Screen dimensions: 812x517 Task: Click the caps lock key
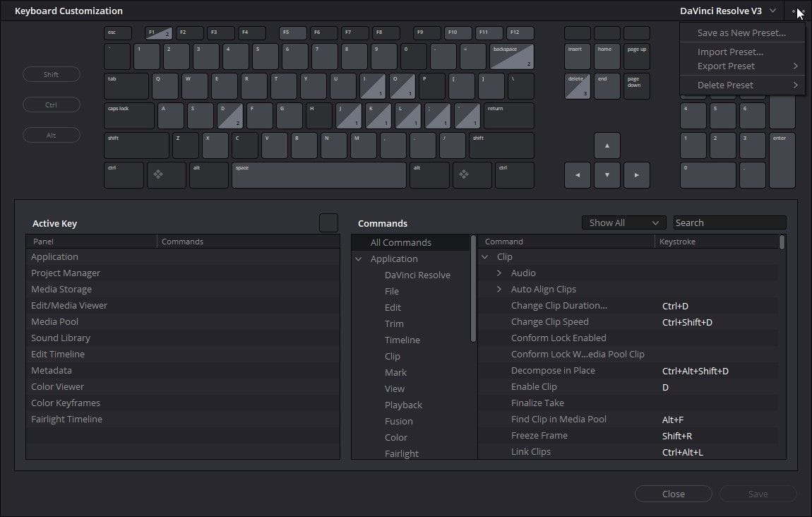coord(129,116)
